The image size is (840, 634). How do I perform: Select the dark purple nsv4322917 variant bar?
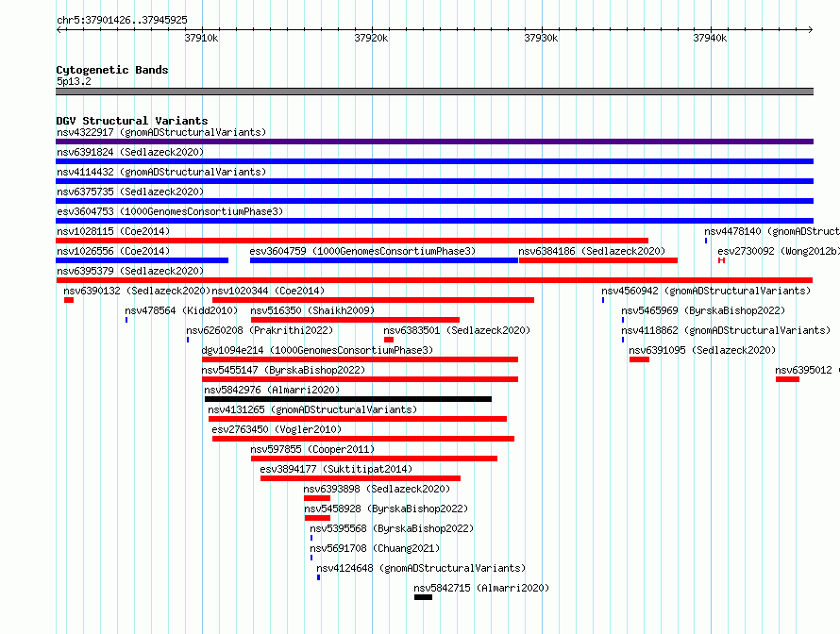[434, 142]
